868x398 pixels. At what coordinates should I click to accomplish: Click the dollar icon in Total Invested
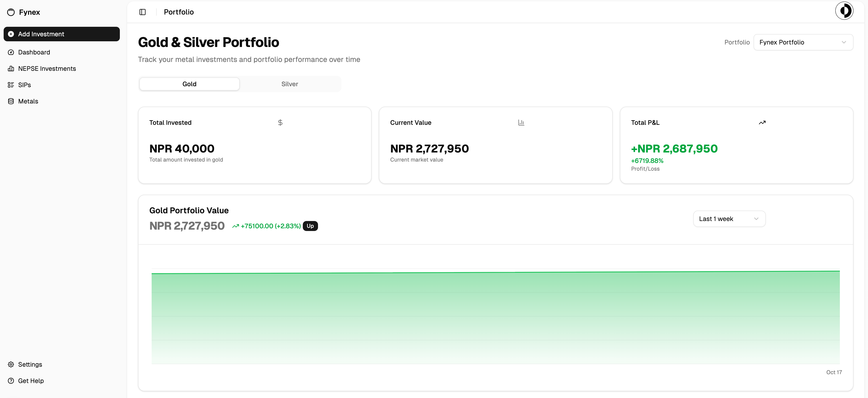tap(280, 123)
